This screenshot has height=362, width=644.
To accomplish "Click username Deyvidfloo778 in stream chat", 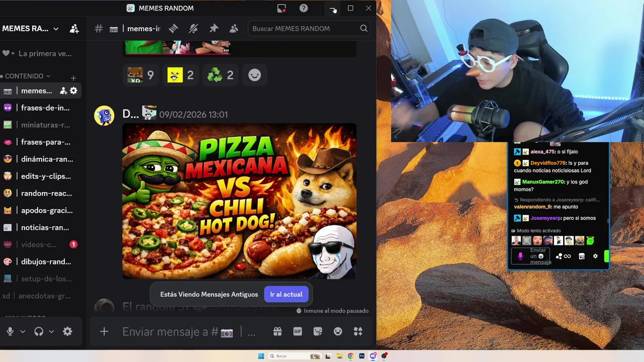I will click(x=548, y=163).
